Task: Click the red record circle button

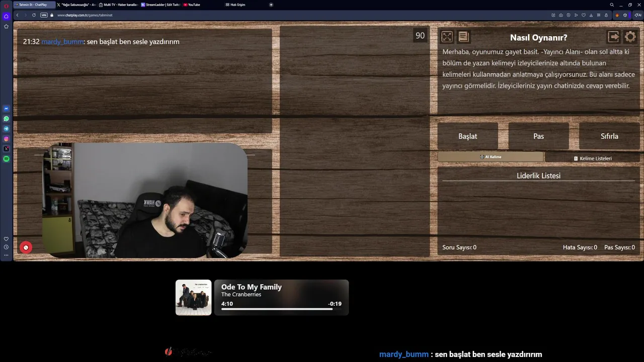Action: click(x=26, y=247)
